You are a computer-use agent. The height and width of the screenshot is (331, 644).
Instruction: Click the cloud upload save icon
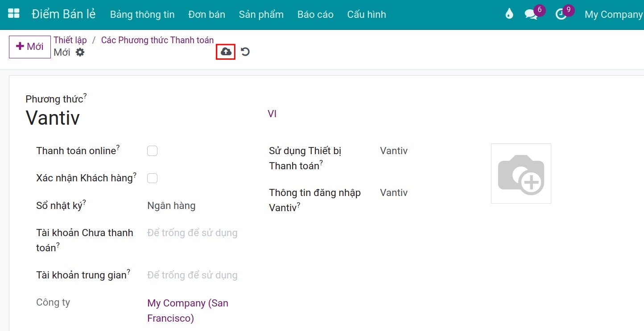coord(226,52)
